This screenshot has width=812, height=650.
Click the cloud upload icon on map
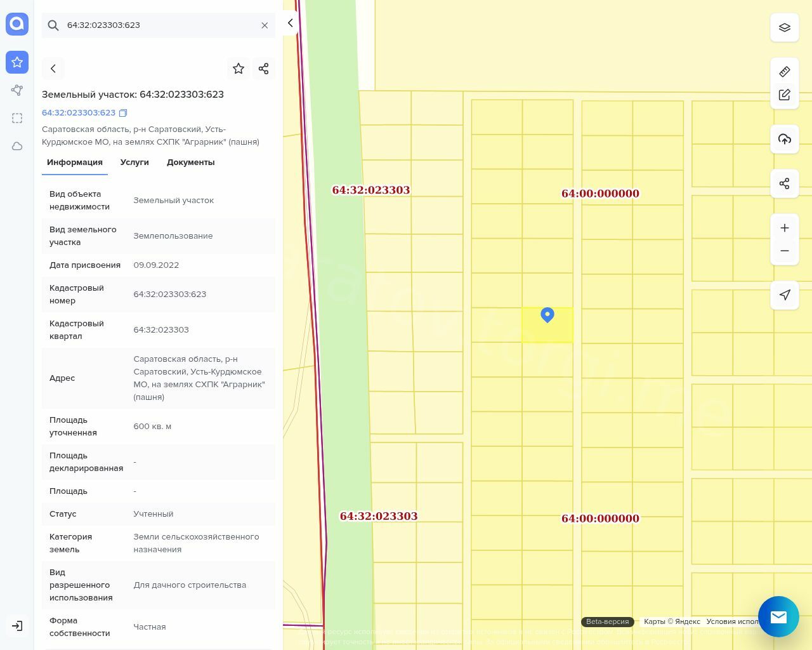(x=785, y=139)
